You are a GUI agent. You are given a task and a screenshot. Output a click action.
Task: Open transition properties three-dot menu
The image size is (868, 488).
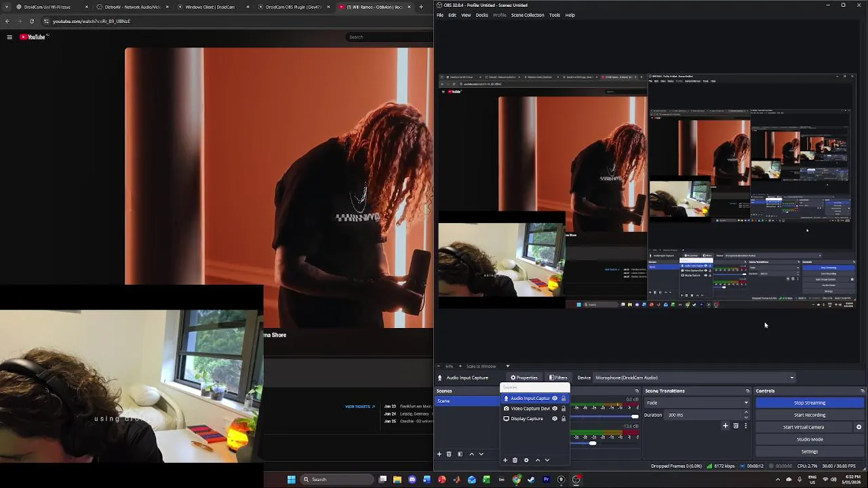(745, 426)
